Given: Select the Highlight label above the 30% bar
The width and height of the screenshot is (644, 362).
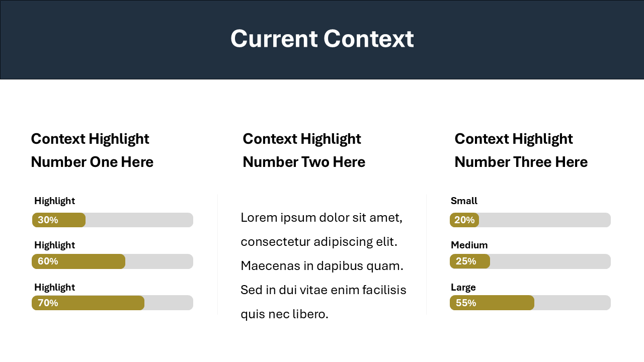Looking at the screenshot, I should 54,201.
